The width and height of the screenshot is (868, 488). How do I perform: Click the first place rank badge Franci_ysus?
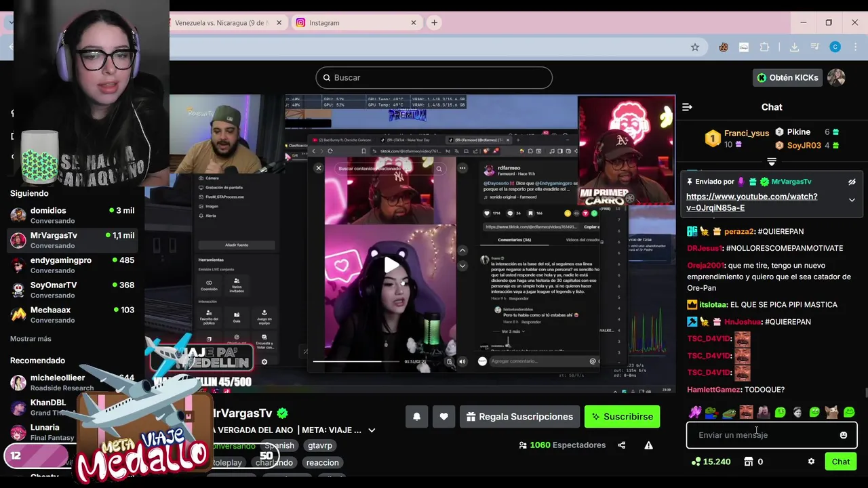pos(712,139)
